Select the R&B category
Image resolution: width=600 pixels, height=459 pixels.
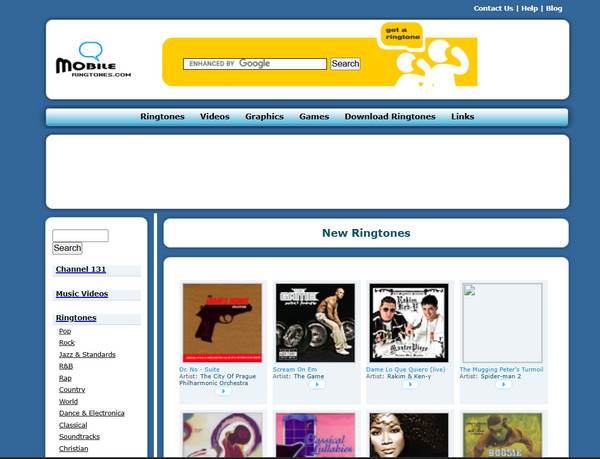(x=66, y=366)
